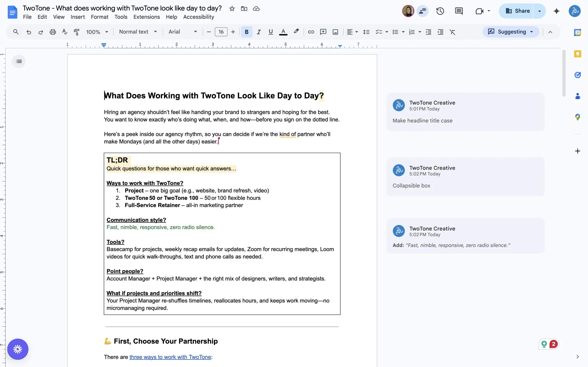Viewport: 588px width, 367px height.
Task: Open Share options dropdown arrow
Action: (x=540, y=11)
